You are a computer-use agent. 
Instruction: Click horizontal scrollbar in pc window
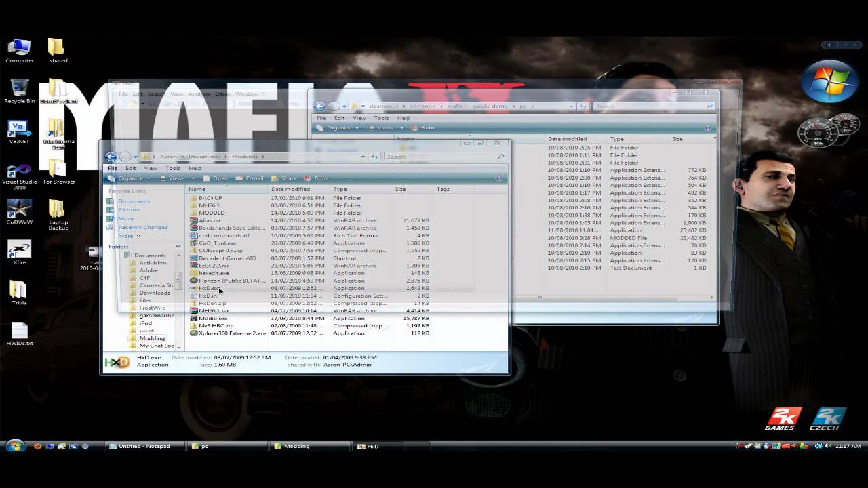click(539, 297)
